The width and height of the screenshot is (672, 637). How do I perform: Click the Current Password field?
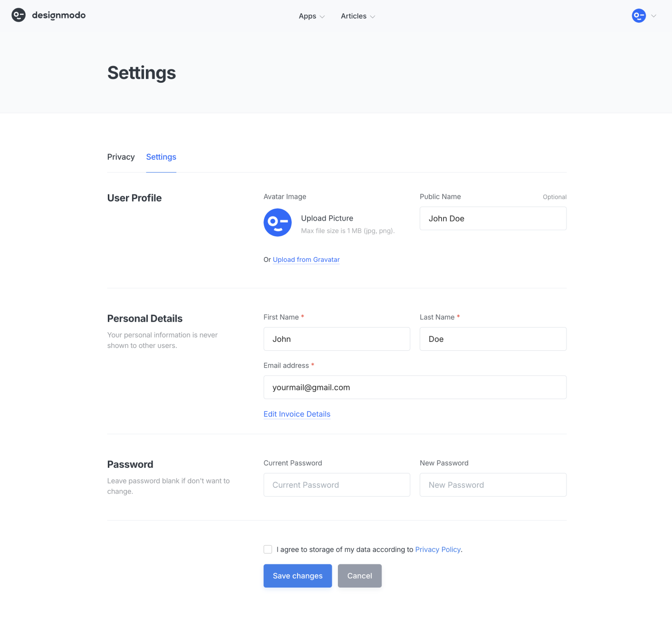(x=337, y=485)
